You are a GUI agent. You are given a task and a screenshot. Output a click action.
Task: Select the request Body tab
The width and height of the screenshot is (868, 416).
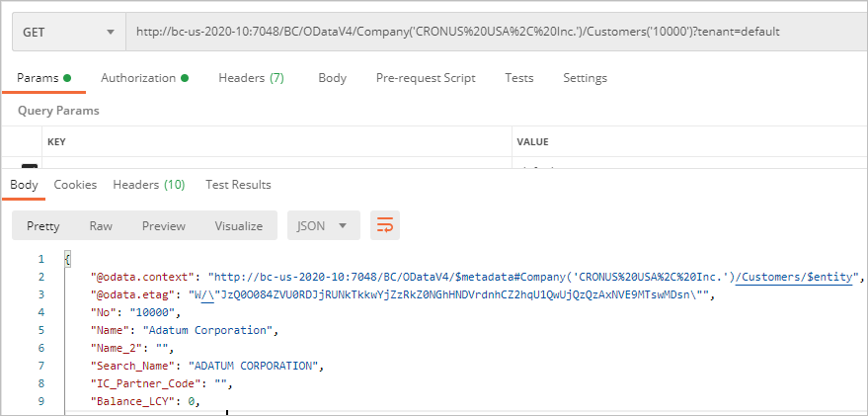click(332, 78)
